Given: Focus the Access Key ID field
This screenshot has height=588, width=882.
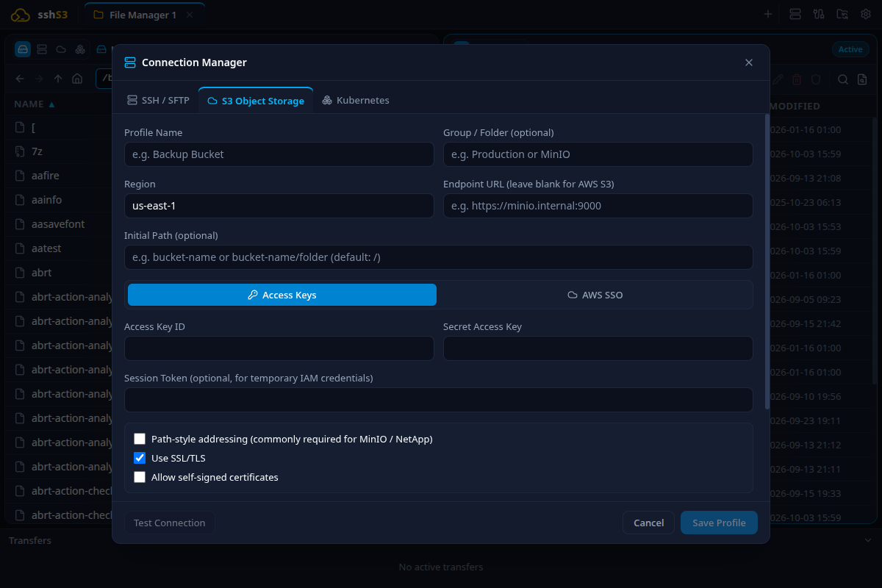Looking at the screenshot, I should point(279,348).
